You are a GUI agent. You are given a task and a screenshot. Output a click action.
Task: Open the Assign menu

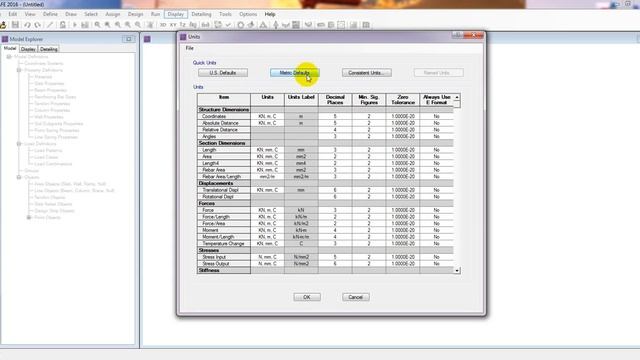(x=113, y=14)
